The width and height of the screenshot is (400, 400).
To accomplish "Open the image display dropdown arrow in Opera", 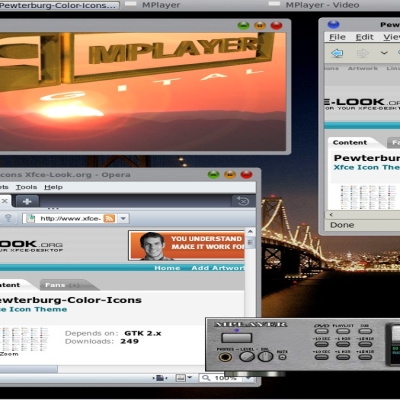I will (x=190, y=378).
